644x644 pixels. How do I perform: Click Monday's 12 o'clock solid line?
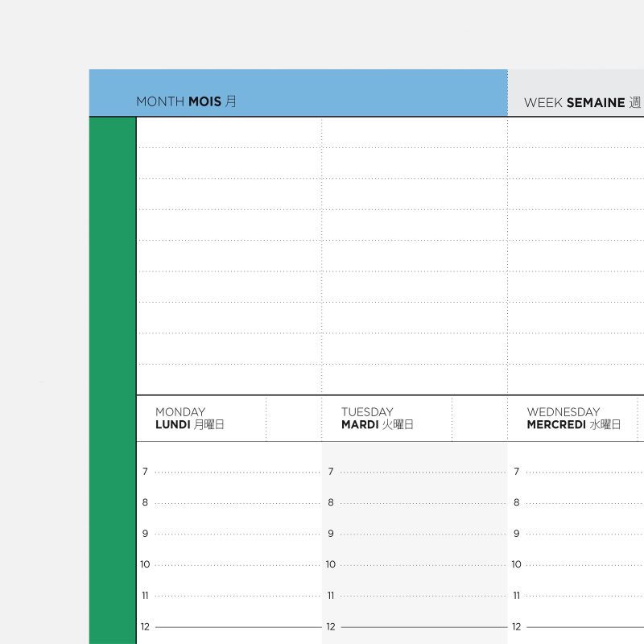pos(237,626)
